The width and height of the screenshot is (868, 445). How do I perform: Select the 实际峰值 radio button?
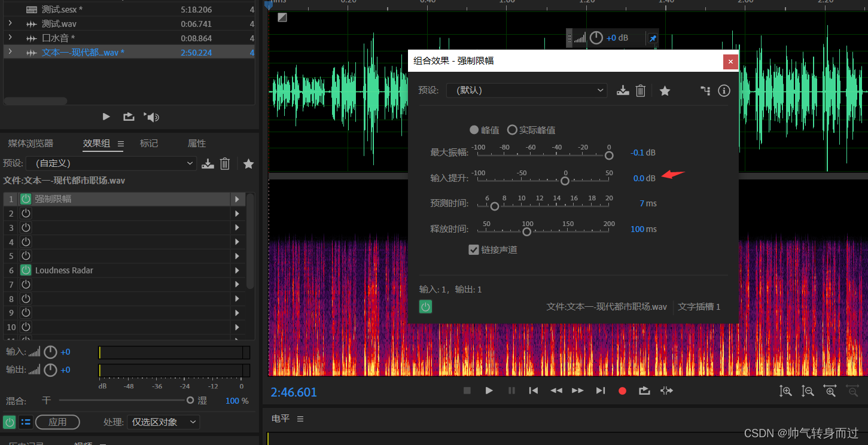point(512,130)
